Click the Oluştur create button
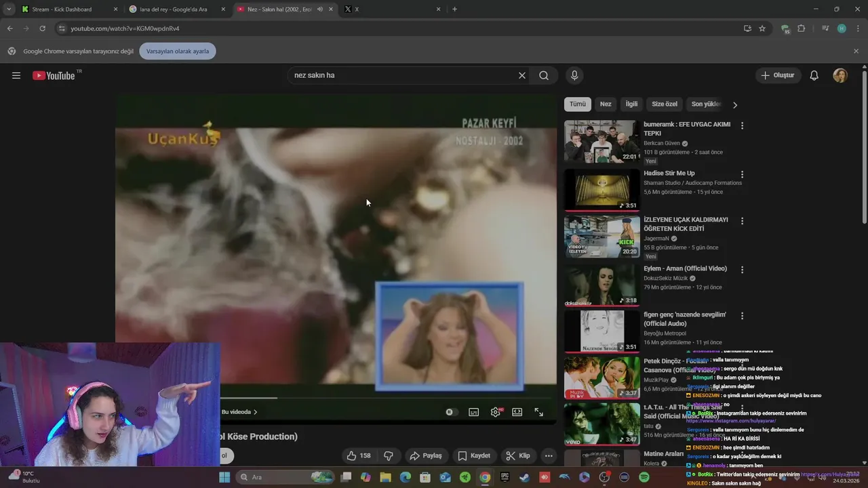This screenshot has height=488, width=868. (778, 75)
